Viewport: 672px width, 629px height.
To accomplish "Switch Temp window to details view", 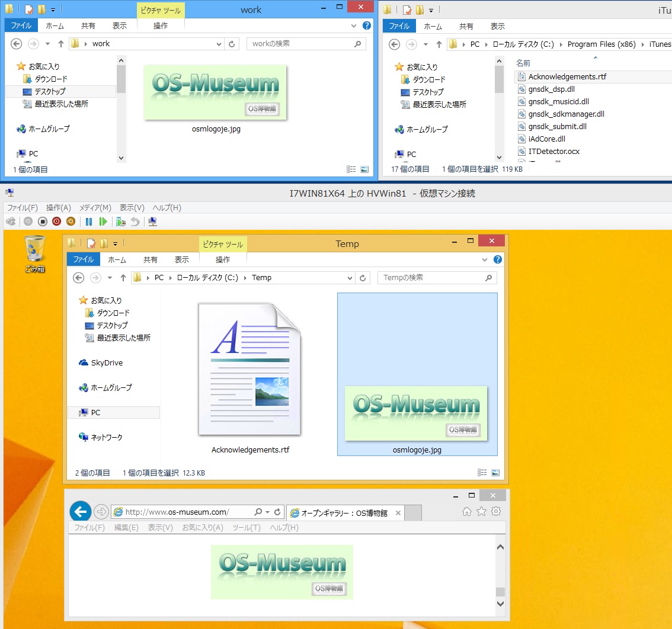I will (482, 473).
